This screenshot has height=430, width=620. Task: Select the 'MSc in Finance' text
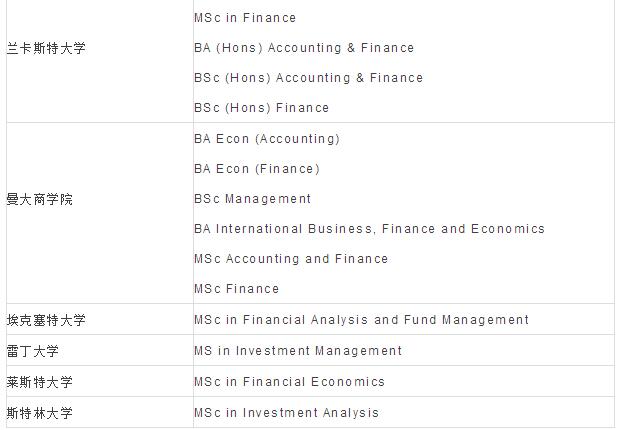click(245, 18)
